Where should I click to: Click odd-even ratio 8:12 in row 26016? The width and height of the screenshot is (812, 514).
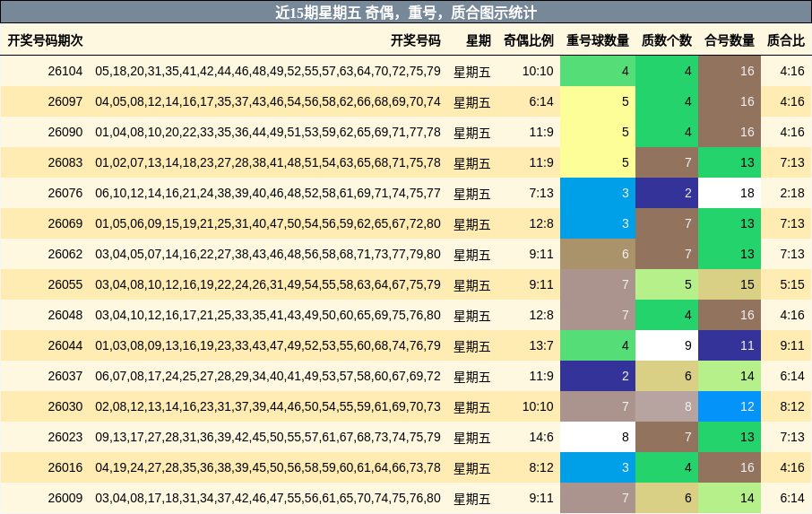541,468
